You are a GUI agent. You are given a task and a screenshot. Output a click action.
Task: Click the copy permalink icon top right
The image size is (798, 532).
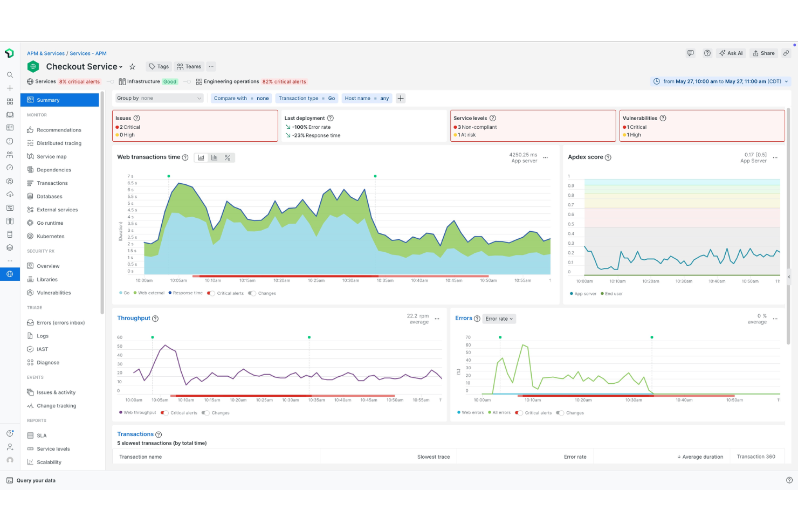[x=787, y=53]
